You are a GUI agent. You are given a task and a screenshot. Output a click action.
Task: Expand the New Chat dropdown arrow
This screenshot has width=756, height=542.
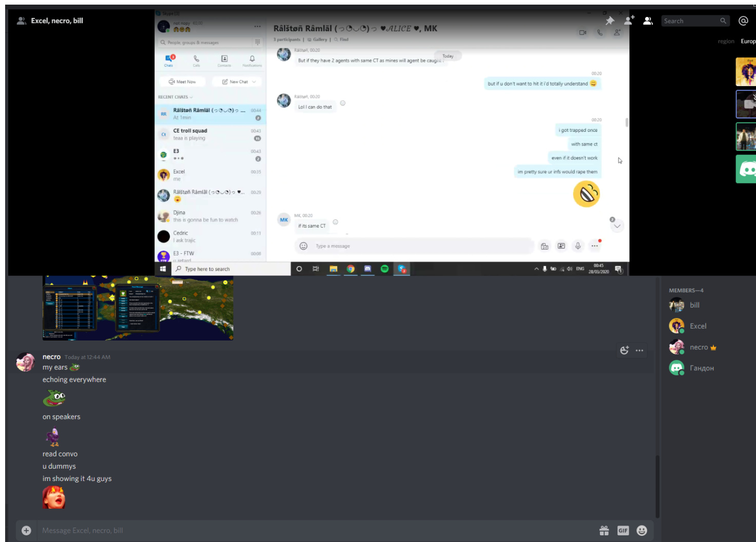[x=254, y=82]
